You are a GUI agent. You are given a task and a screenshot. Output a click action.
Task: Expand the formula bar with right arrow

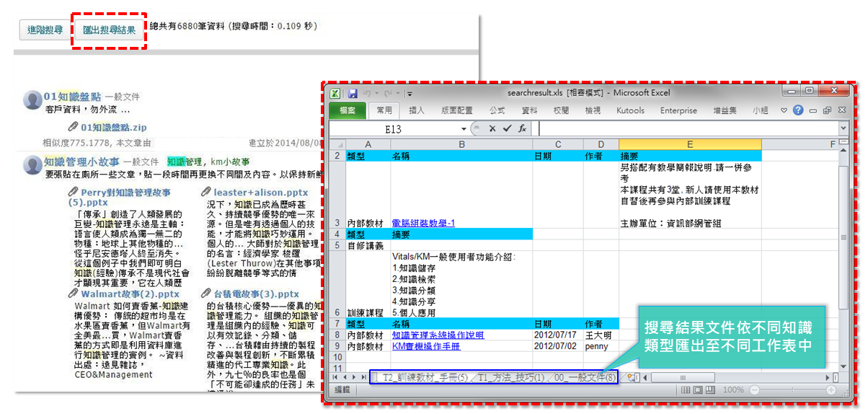click(843, 128)
